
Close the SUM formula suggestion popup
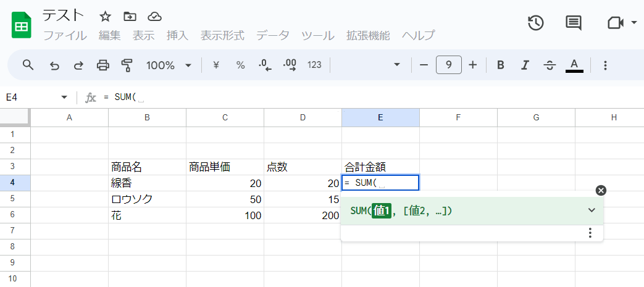601,191
